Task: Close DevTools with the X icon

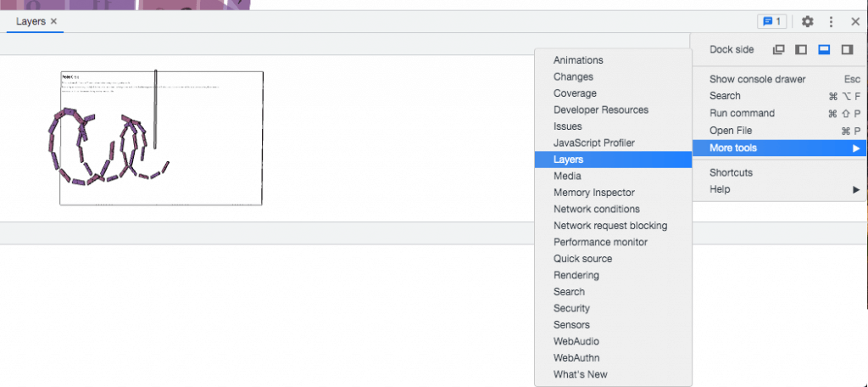Action: coord(854,21)
